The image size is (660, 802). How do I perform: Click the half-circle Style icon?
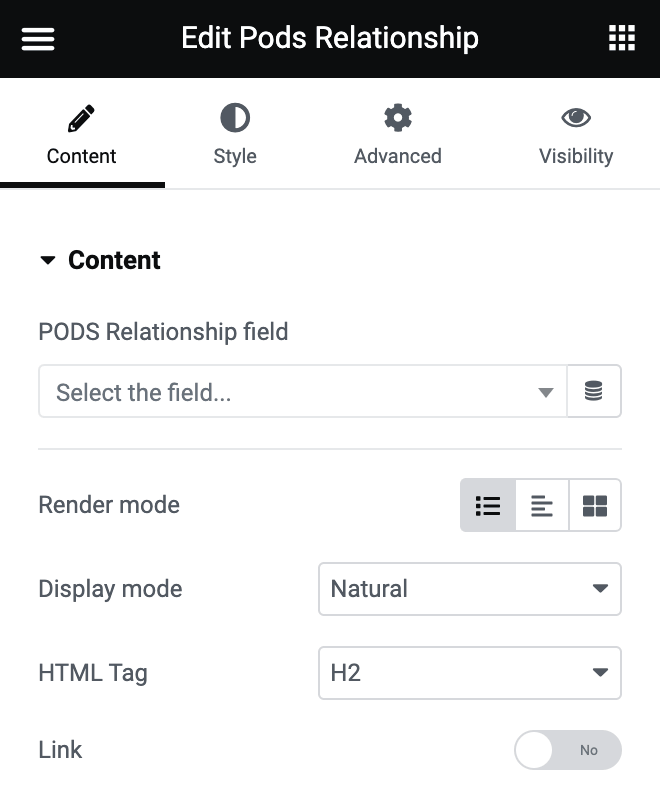click(x=235, y=119)
